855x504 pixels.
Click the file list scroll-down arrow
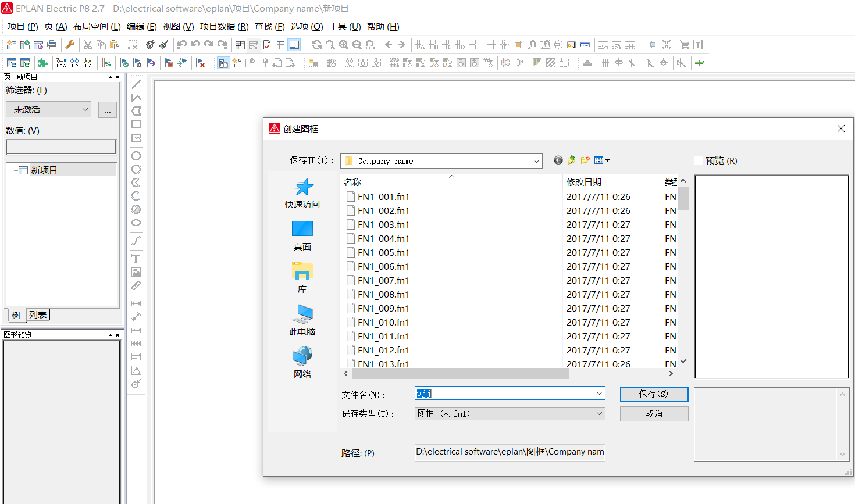[x=683, y=362]
